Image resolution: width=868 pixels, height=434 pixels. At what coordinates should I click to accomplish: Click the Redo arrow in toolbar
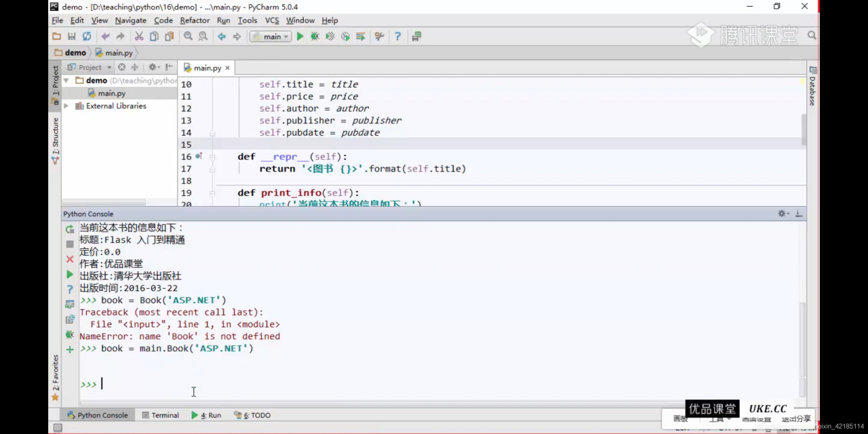[x=120, y=37]
